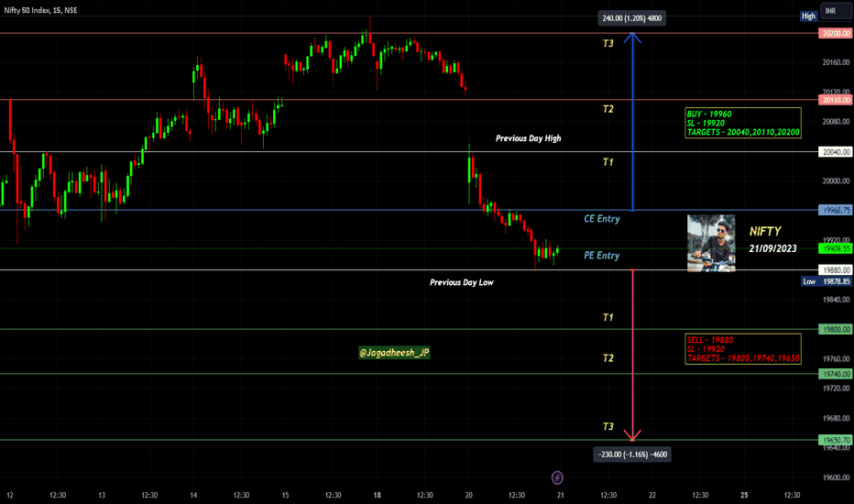Select the CE Entry text label
Screen dimensions: 854x504
pos(602,218)
